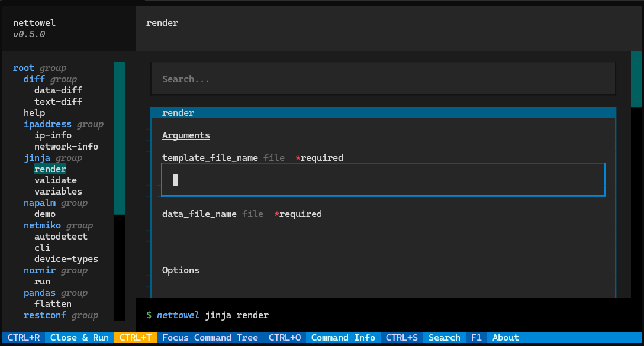The height and width of the screenshot is (346, 644).
Task: Click the command tree scrollbar thumb
Action: pyautogui.click(x=120, y=138)
